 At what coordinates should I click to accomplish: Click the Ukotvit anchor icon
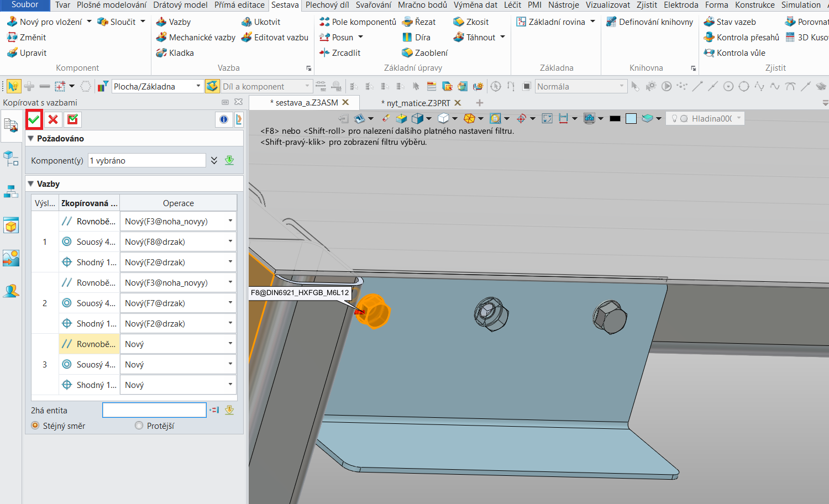pos(246,22)
